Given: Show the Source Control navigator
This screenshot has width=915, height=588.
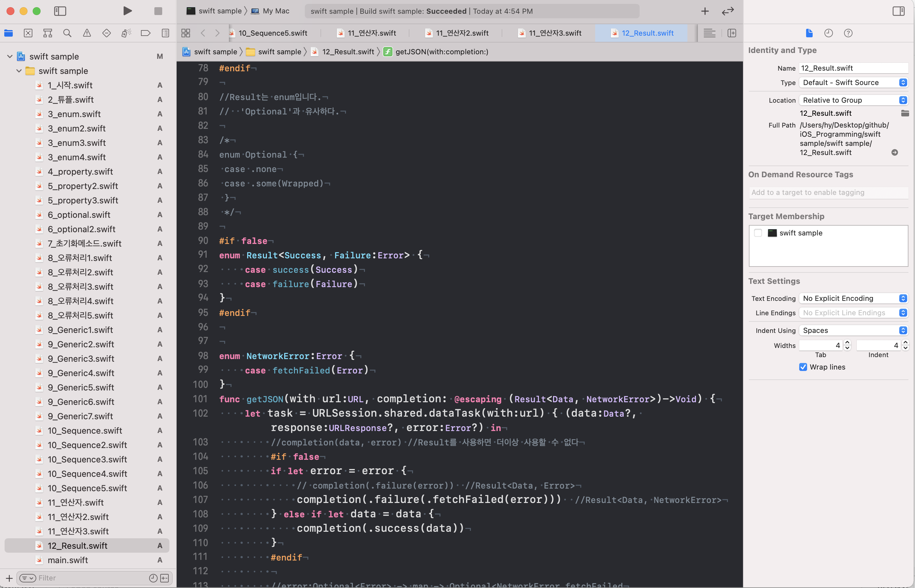Looking at the screenshot, I should 28,33.
